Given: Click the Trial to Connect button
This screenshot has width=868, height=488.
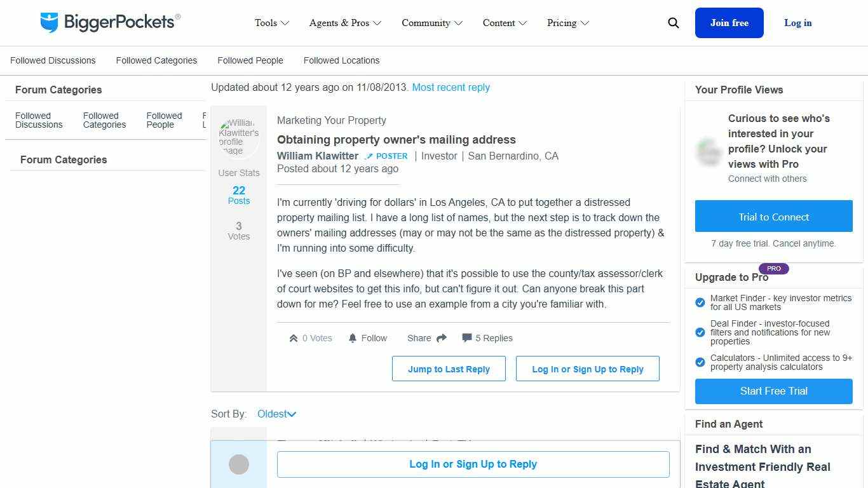Looking at the screenshot, I should (x=773, y=217).
